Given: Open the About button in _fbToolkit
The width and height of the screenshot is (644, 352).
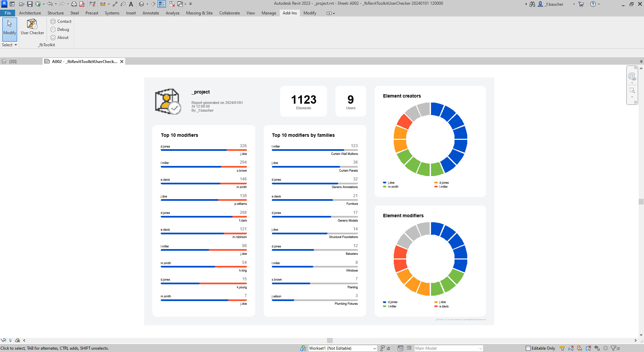Looking at the screenshot, I should coord(59,38).
